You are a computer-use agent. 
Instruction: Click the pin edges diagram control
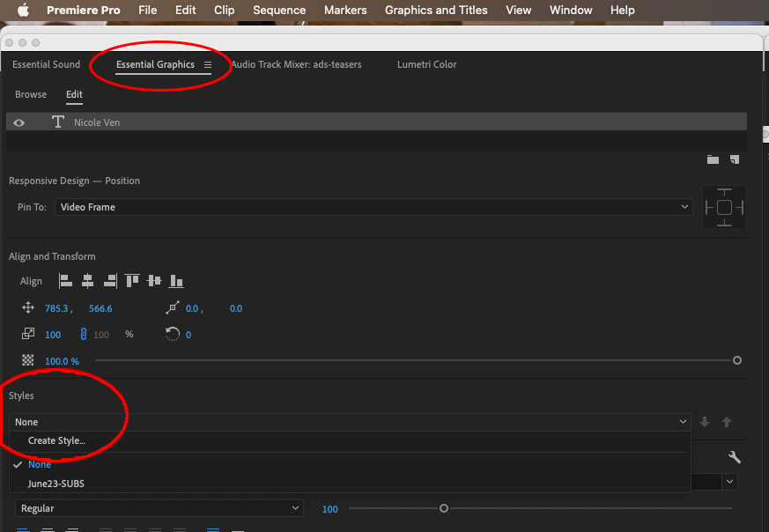click(724, 207)
